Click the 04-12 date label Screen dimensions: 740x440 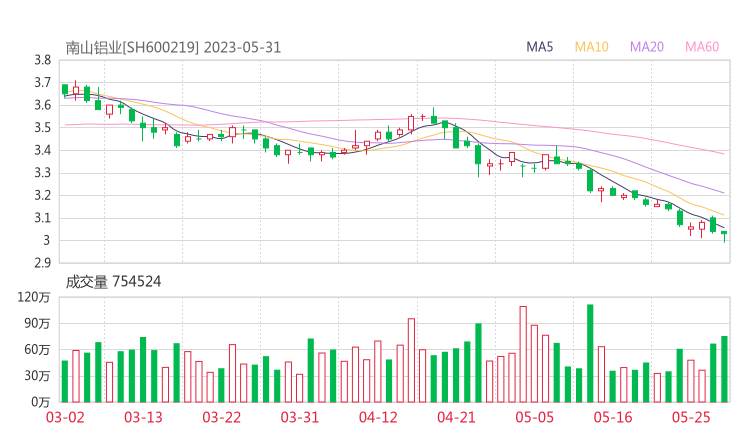click(378, 417)
